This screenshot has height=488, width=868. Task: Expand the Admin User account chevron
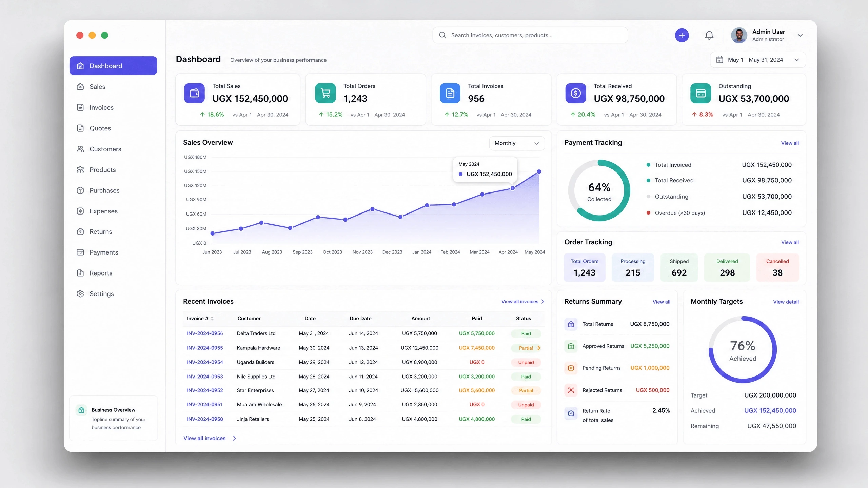coord(800,35)
